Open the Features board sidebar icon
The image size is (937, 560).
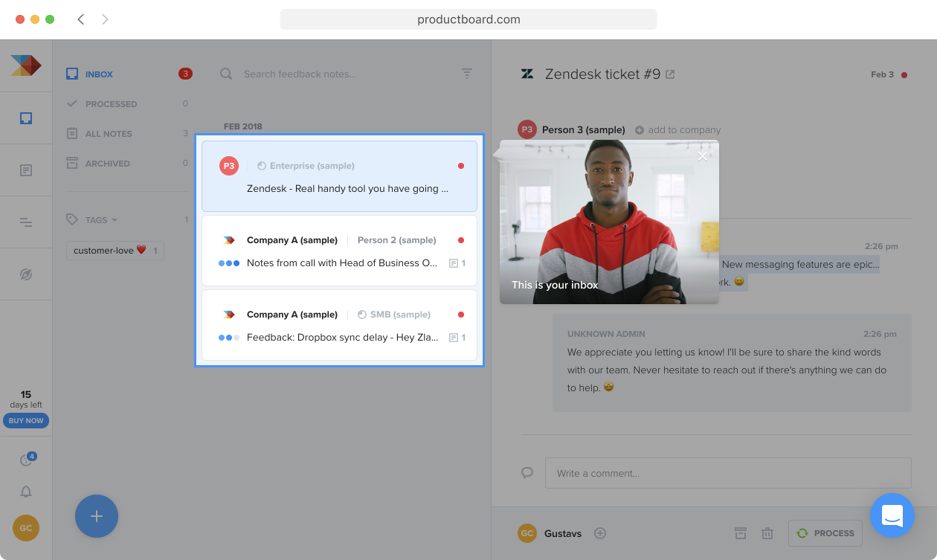[x=26, y=170]
